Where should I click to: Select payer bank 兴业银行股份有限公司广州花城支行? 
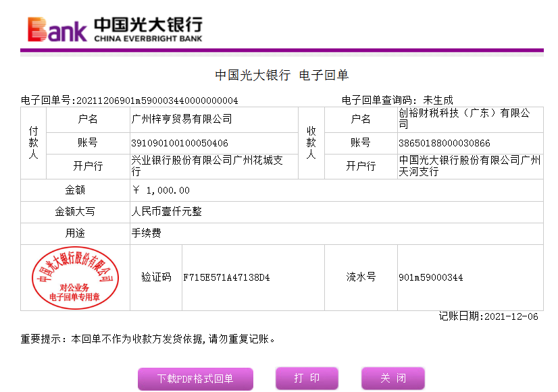point(207,166)
